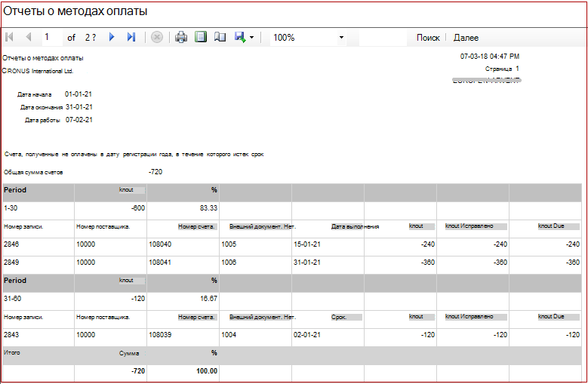Click the search text input box
The width and height of the screenshot is (588, 384).
pos(383,38)
